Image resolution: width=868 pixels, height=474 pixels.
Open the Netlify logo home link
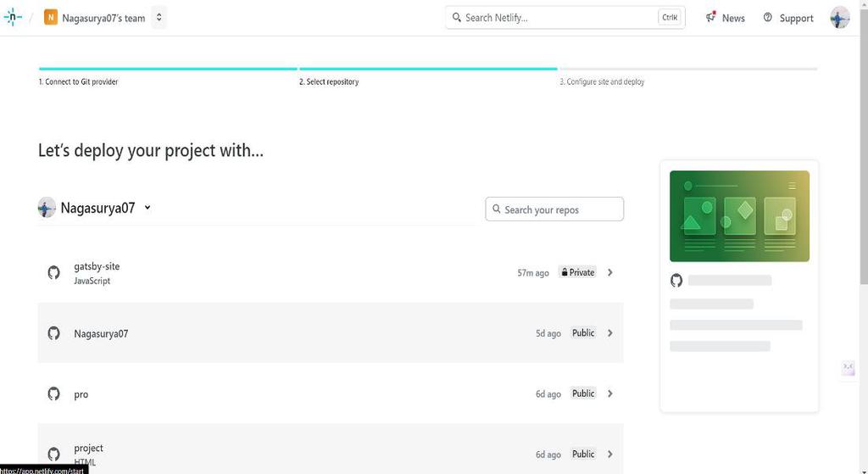click(13, 18)
